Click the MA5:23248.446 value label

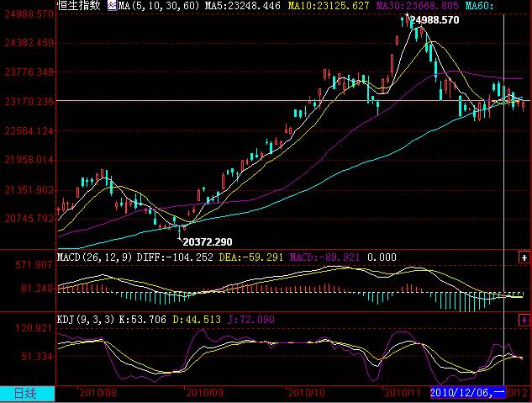point(243,6)
